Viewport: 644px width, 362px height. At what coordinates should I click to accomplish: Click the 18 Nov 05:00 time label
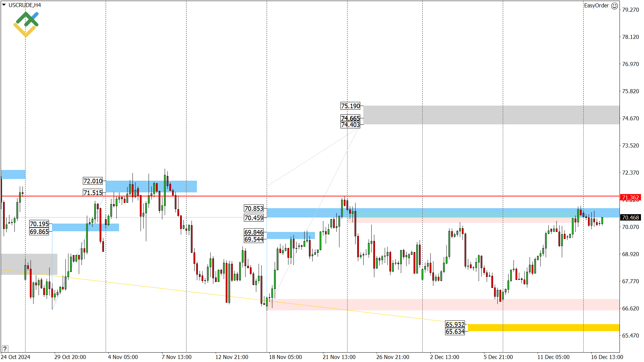(285, 357)
